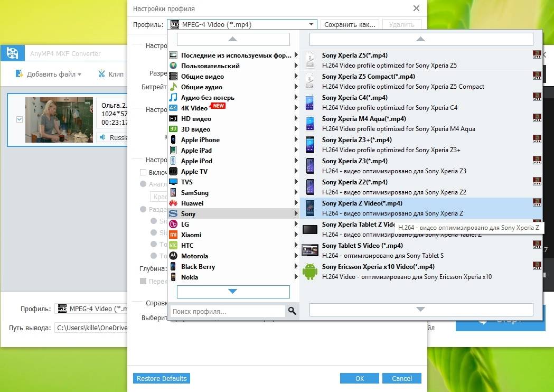This screenshot has width=554, height=392.
Task: Choose Sony Xperia Z5 Compact profile
Action: point(421,81)
